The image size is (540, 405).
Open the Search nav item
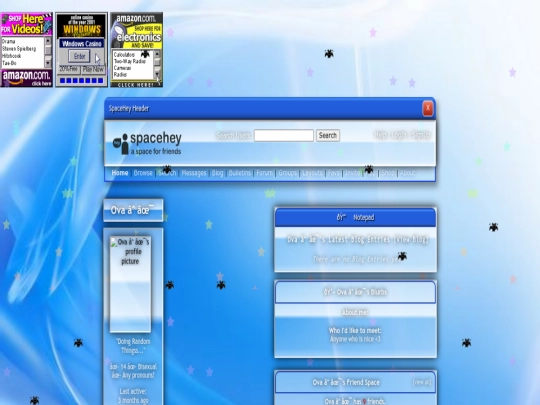pos(167,173)
